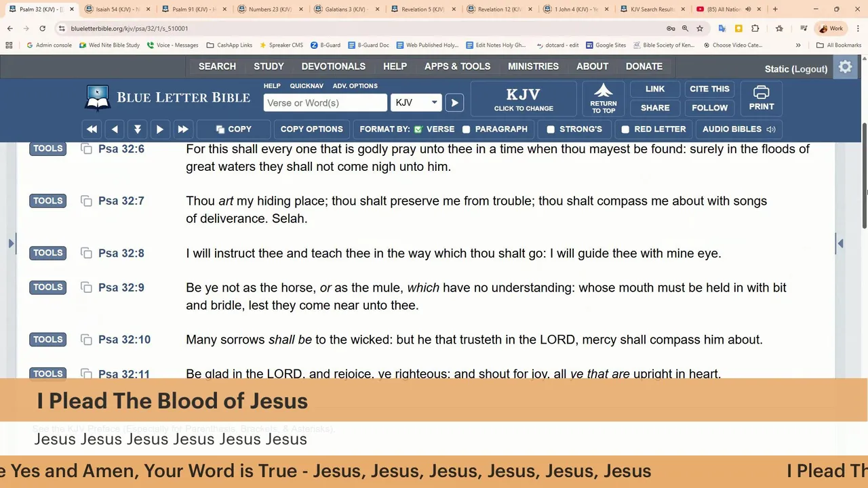Enable the Red Letter checkbox
The image size is (868, 488).
625,129
